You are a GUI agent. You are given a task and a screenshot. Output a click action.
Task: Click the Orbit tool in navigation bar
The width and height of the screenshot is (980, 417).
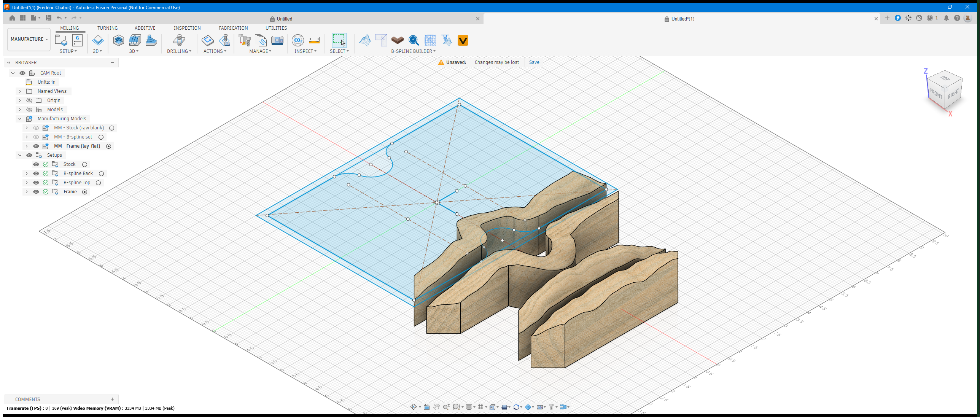[x=414, y=407]
